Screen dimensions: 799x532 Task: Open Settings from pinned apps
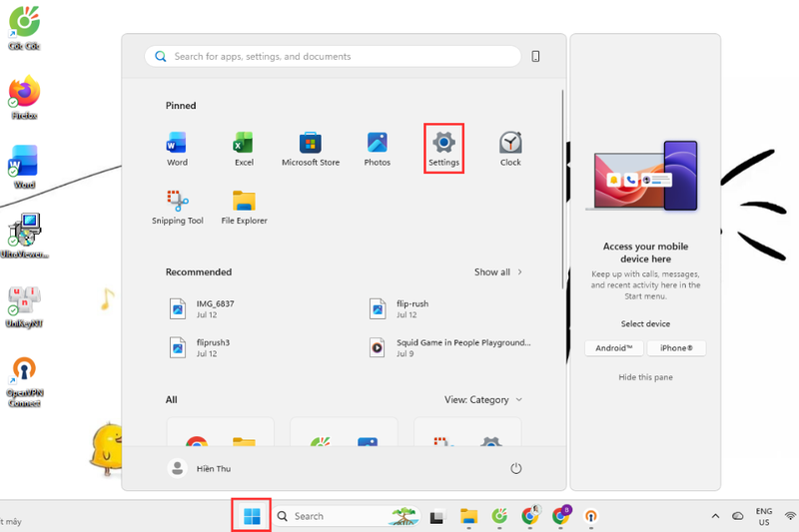coord(443,149)
